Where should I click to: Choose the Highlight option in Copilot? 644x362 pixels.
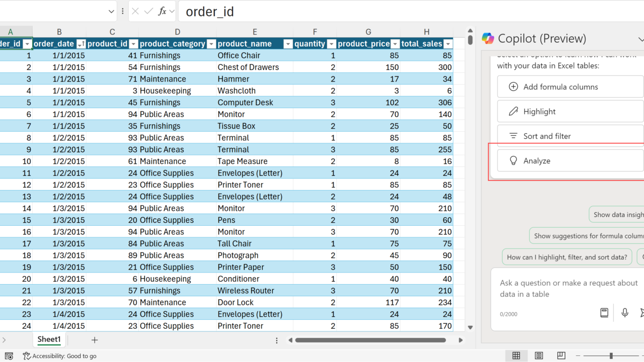(x=570, y=112)
